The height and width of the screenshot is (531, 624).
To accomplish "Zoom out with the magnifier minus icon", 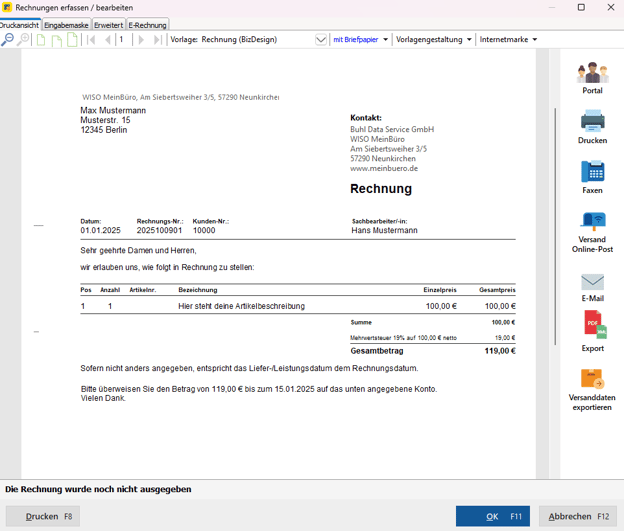I will click(x=8, y=39).
